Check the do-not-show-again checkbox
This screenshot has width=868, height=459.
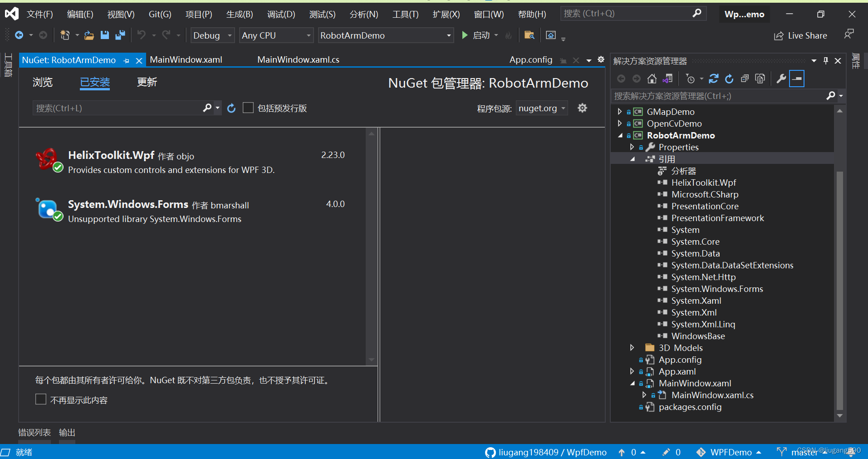pyautogui.click(x=41, y=399)
